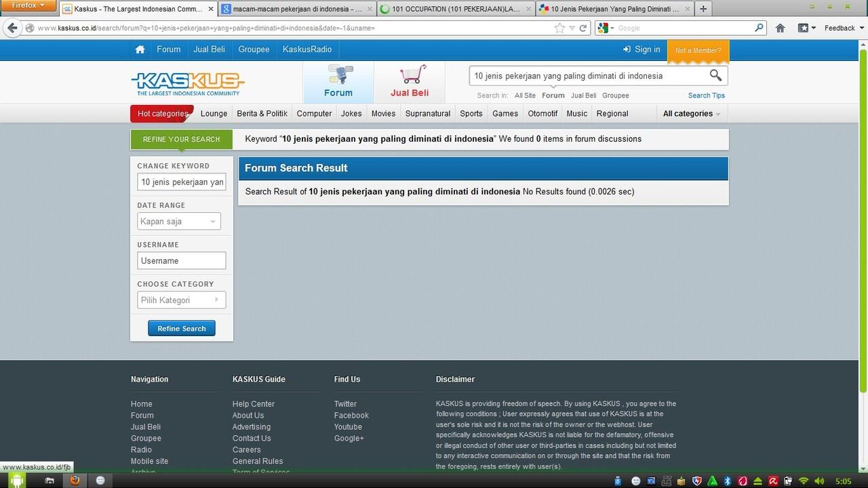Select Jual Beli search scope
Image resolution: width=868 pixels, height=488 pixels.
click(583, 96)
